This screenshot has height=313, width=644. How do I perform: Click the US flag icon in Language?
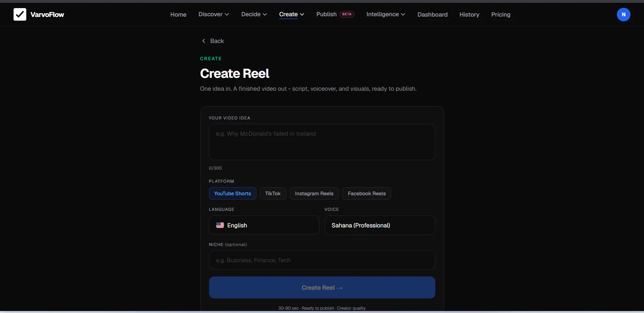click(220, 225)
